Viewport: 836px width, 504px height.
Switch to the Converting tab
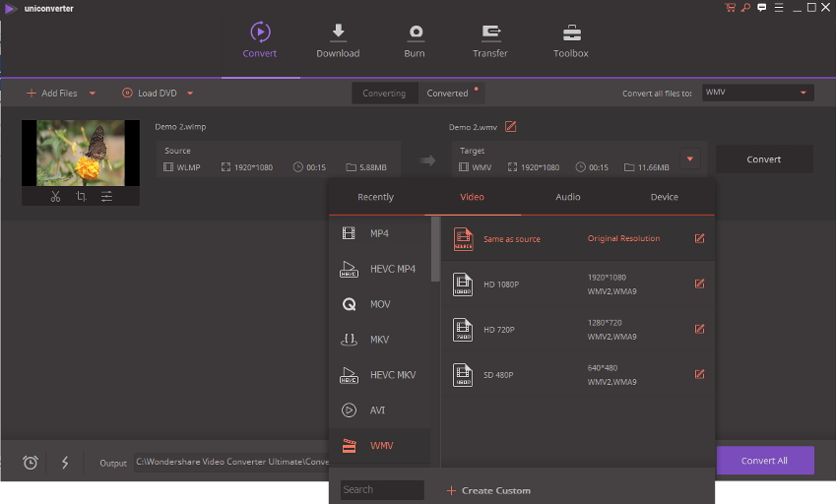(x=384, y=94)
